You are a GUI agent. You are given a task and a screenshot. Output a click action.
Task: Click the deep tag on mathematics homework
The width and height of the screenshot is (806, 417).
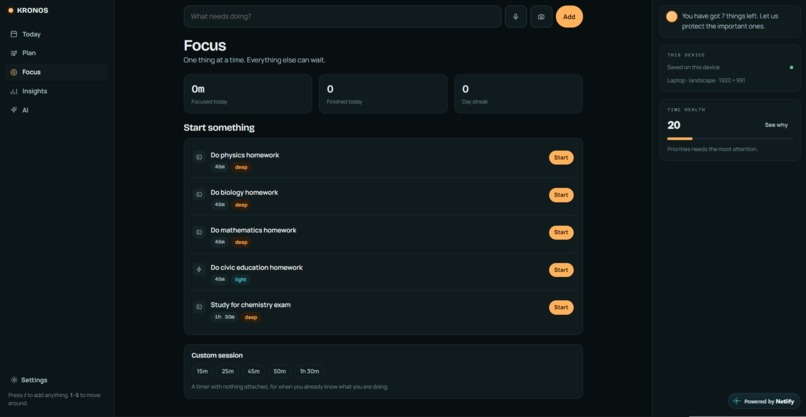tap(241, 242)
